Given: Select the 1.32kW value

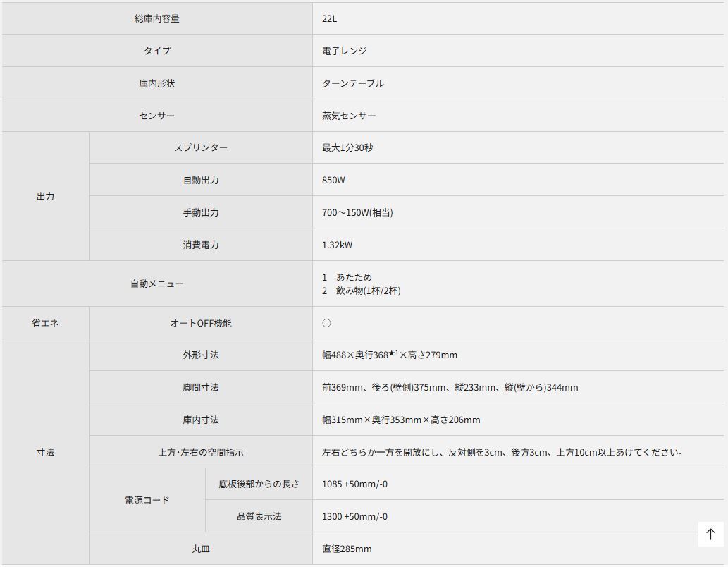Looking at the screenshot, I should pos(337,245).
